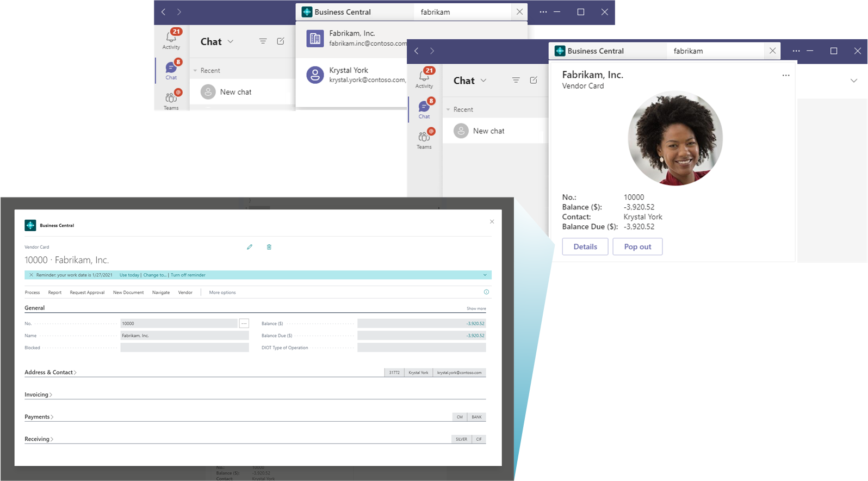
Task: Click the info icon on Vendor Card action bar
Action: coord(486,292)
